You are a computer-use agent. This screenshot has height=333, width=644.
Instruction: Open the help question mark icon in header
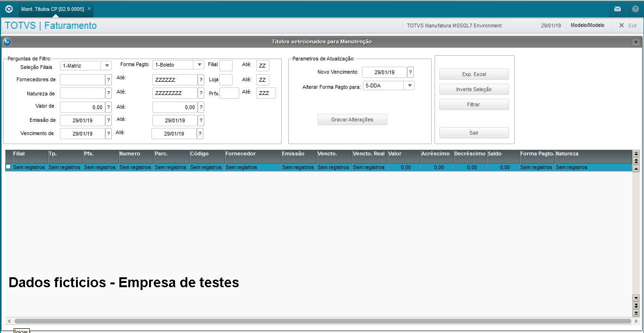tap(635, 9)
